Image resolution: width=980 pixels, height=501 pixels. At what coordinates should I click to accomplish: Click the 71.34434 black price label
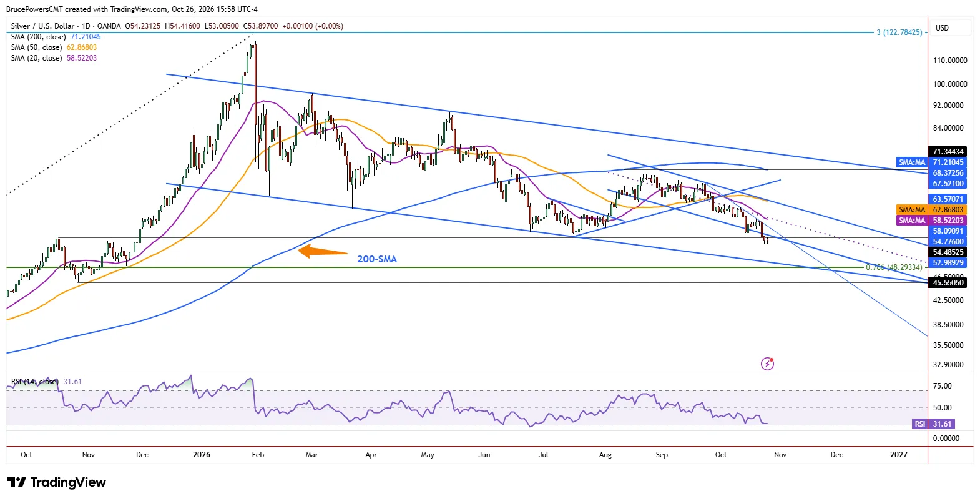tap(948, 152)
